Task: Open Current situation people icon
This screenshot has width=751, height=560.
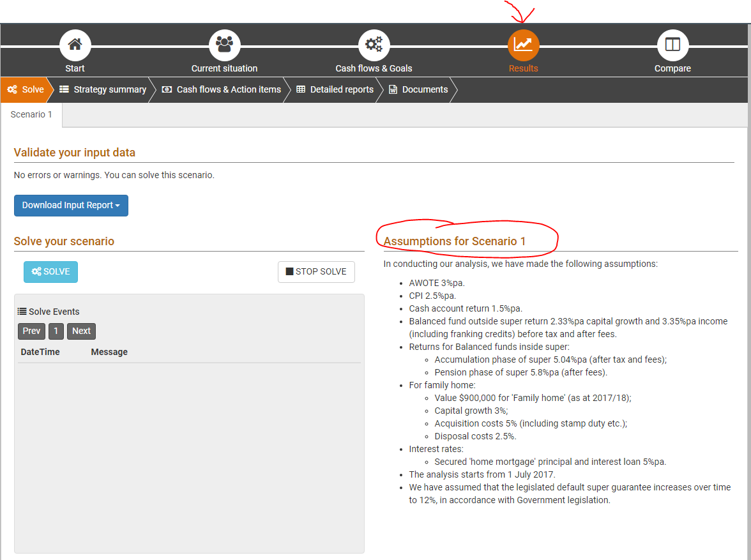Action: (x=225, y=45)
